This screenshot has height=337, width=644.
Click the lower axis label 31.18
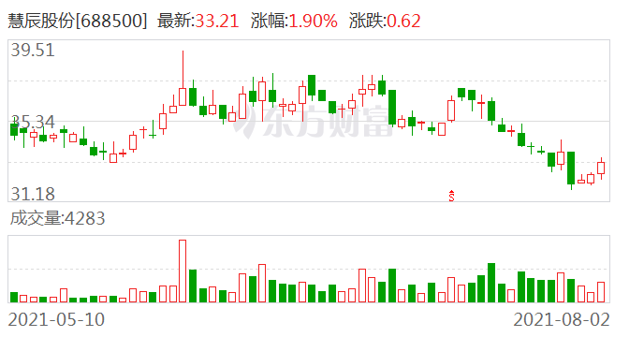tap(33, 194)
